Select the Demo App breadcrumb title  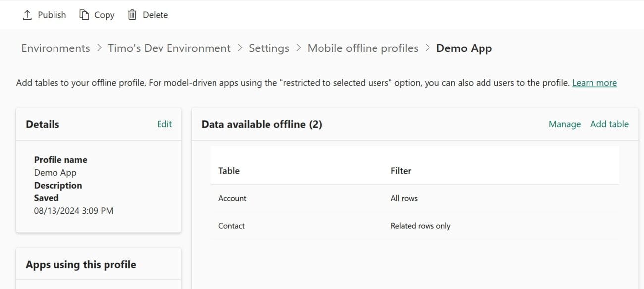[464, 48]
